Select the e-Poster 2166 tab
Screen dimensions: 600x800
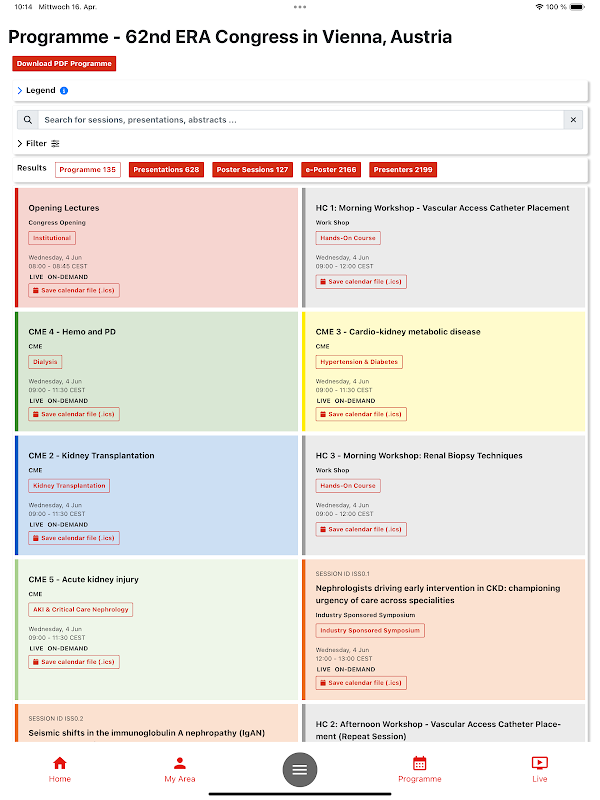coord(331,170)
